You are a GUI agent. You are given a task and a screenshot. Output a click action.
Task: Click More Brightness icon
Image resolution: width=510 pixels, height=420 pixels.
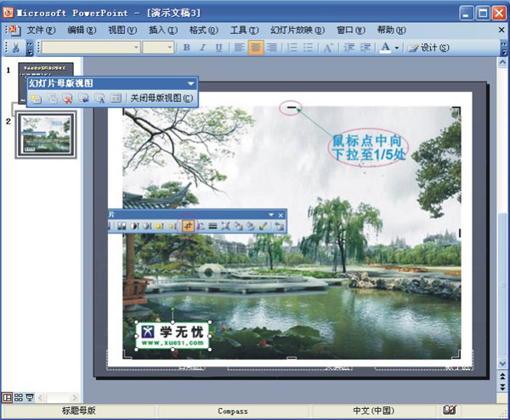(x=160, y=226)
